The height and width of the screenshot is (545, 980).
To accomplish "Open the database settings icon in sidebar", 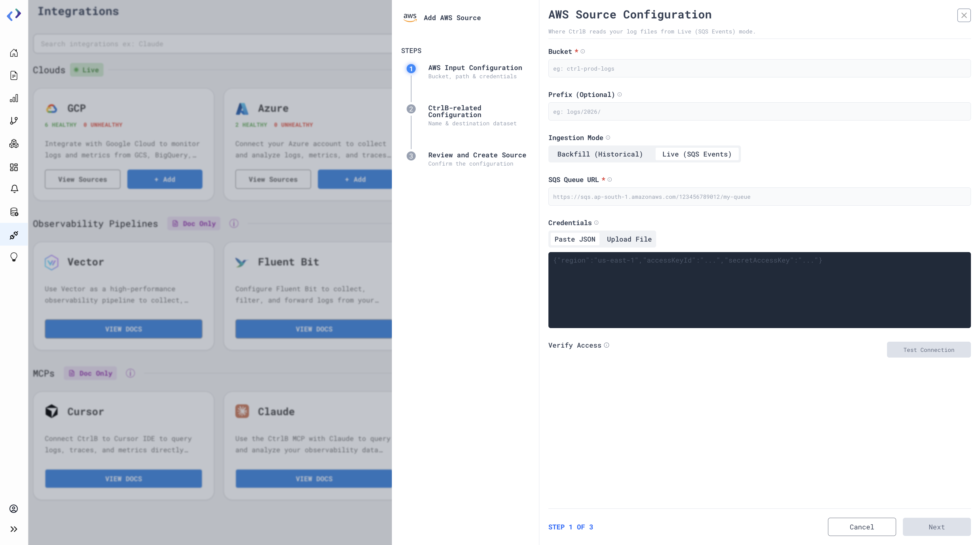I will (x=14, y=212).
